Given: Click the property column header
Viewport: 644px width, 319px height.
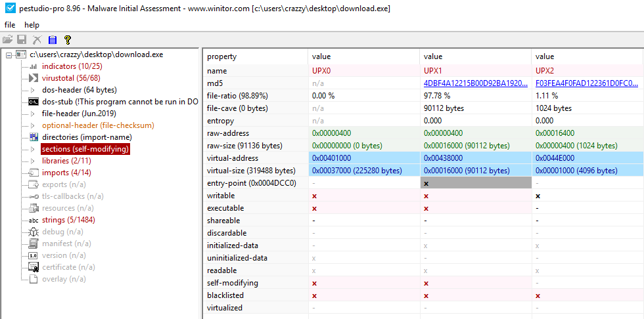Looking at the screenshot, I should click(255, 56).
